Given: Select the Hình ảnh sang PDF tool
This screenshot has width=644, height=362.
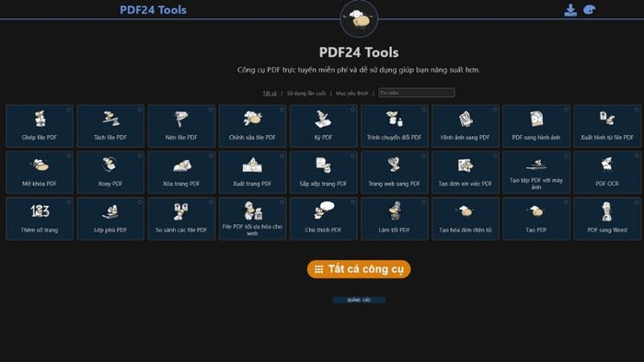Looking at the screenshot, I should (466, 126).
